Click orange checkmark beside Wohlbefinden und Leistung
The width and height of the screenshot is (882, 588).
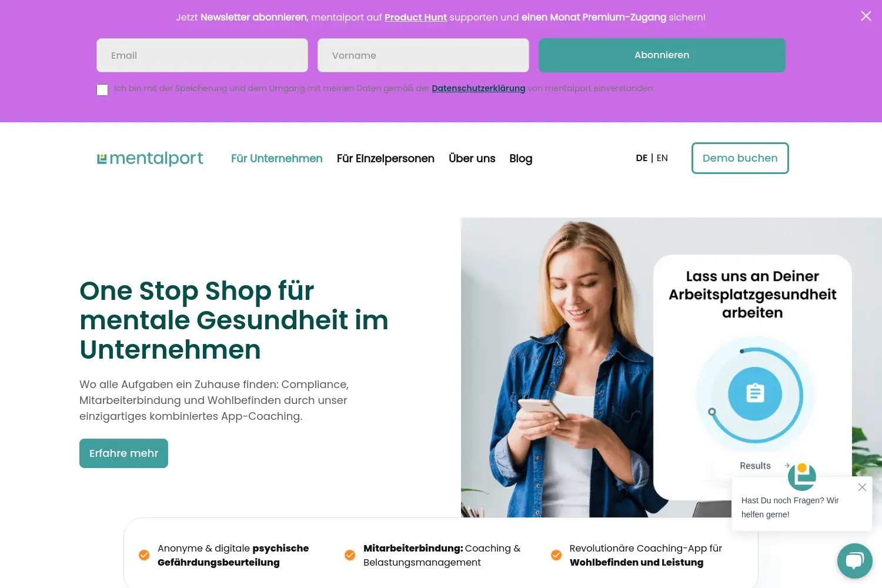point(556,555)
